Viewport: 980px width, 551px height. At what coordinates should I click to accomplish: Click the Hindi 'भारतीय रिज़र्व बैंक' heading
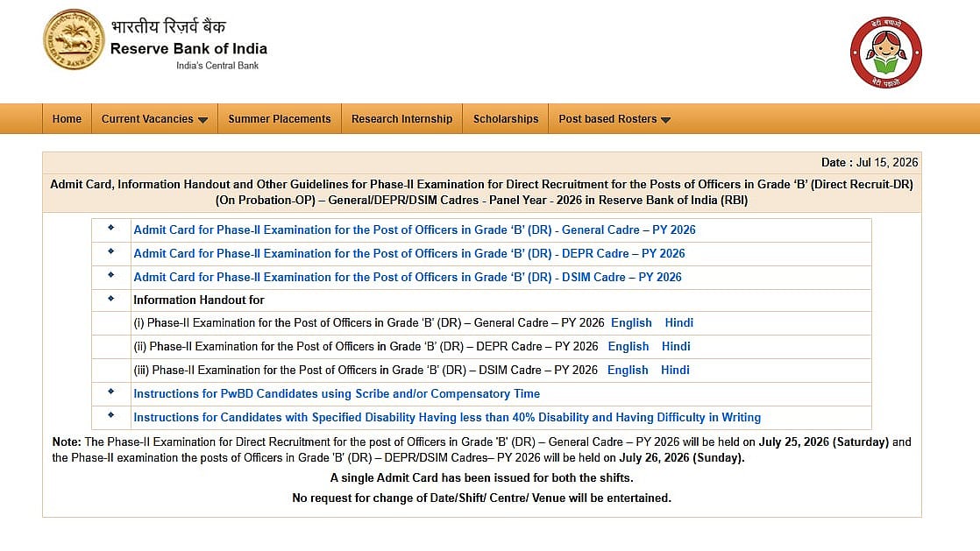[x=168, y=26]
